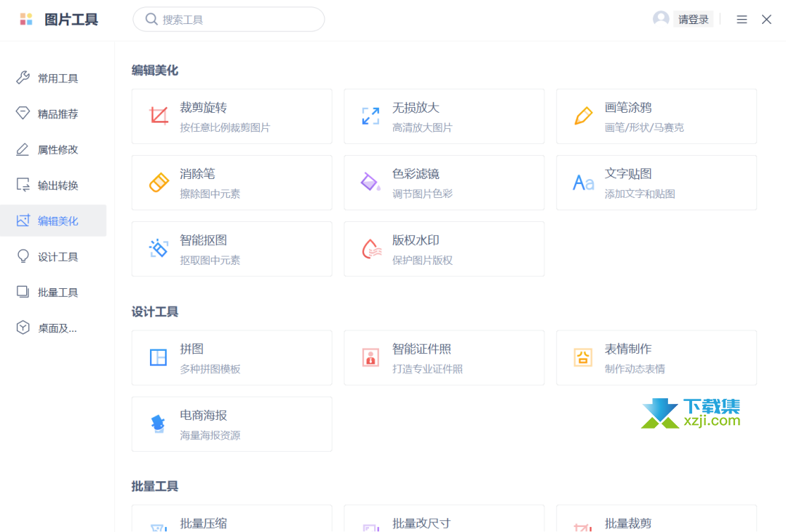Click the 电商海报 poster icon
Image resolution: width=786 pixels, height=532 pixels.
tap(159, 424)
